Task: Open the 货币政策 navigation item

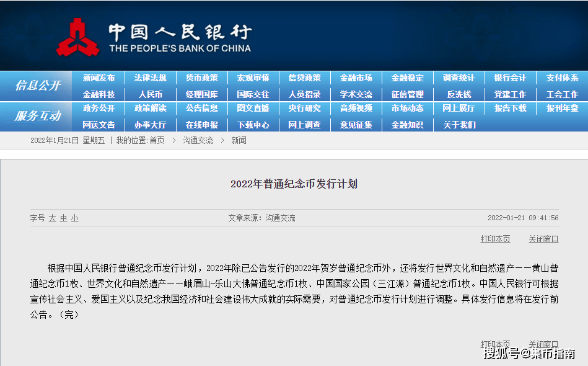Action: (x=201, y=78)
